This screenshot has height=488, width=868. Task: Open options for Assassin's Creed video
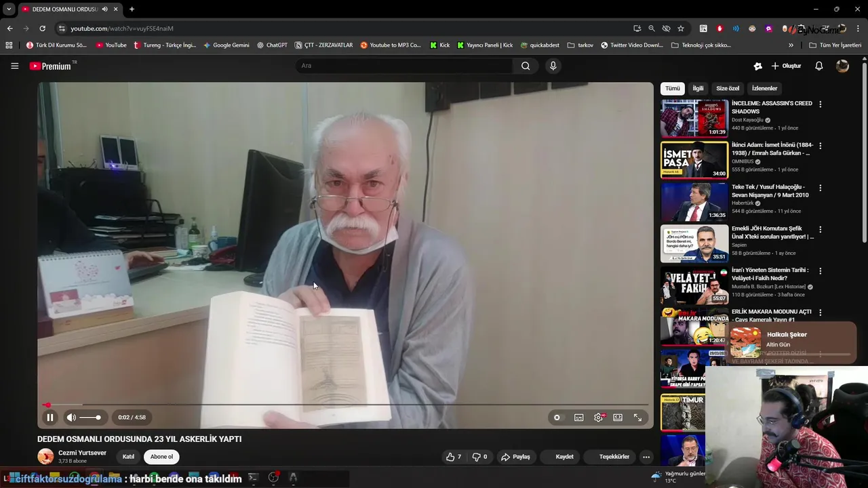pyautogui.click(x=820, y=104)
